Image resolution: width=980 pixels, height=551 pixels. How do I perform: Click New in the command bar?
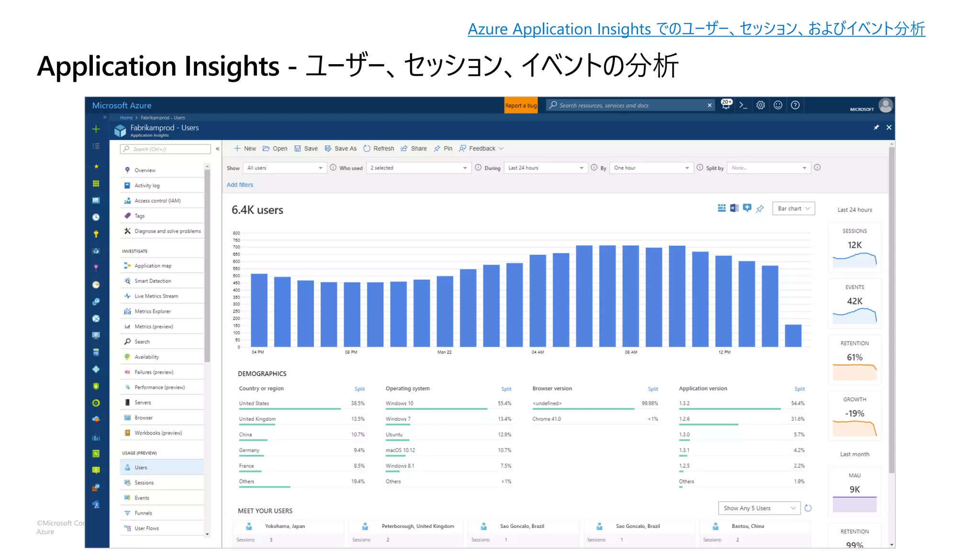click(245, 149)
